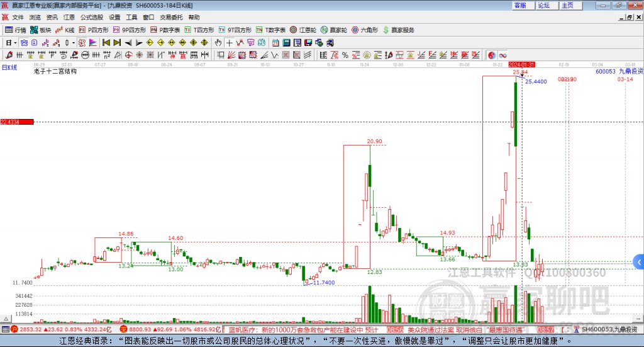The image size is (644, 347).
Task: Toggle the colored flag indicator button
Action: 93,43
